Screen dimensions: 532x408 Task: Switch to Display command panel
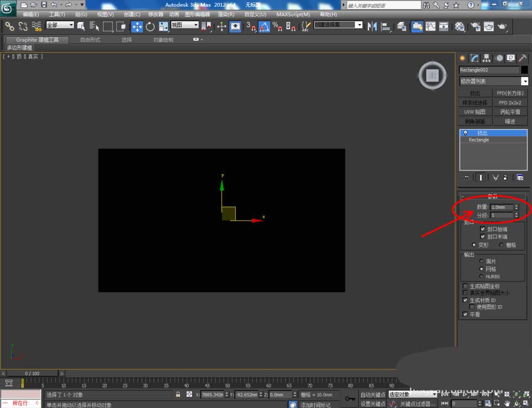point(511,58)
